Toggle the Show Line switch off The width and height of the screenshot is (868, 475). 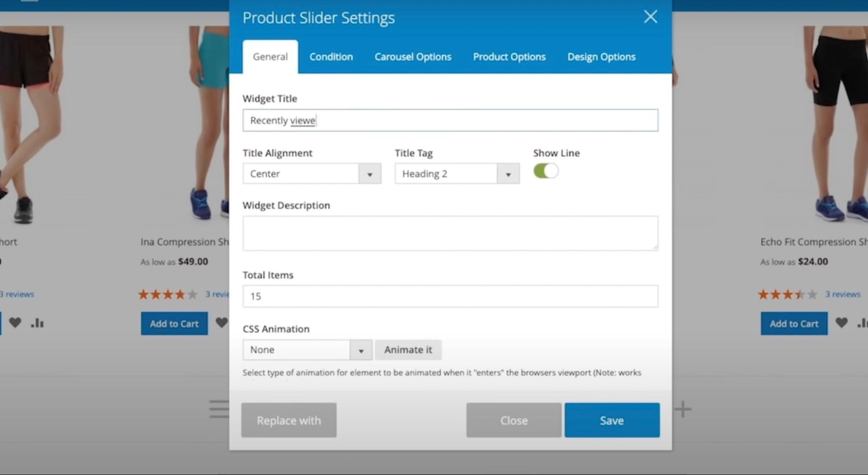point(546,171)
